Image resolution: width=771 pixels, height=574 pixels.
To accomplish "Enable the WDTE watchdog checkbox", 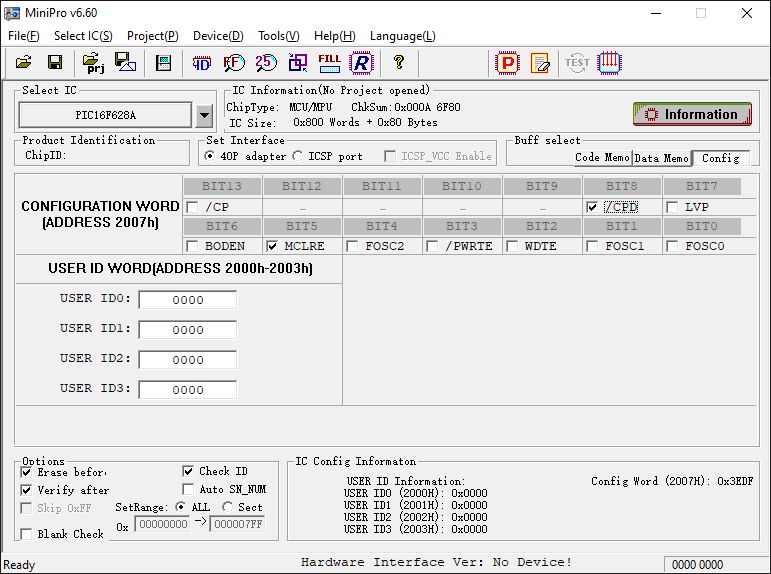I will click(512, 246).
